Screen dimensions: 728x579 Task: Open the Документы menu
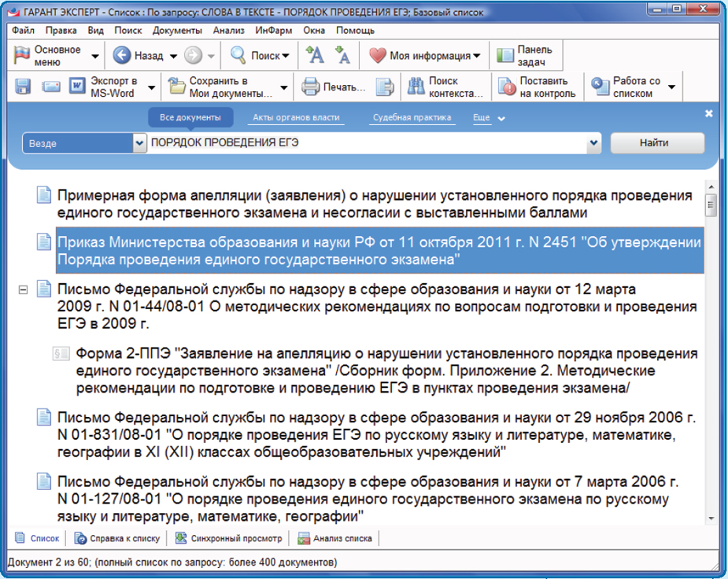click(x=177, y=31)
